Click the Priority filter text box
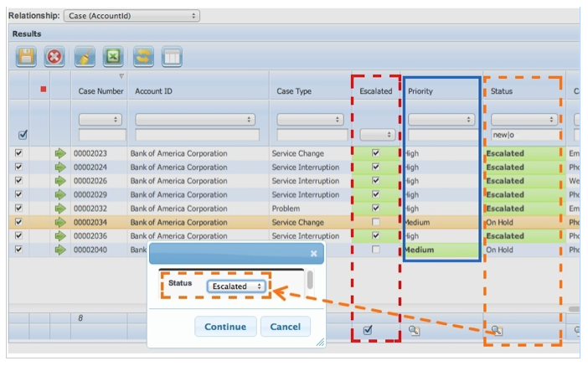Screen dimensions: 588x366 click(x=444, y=135)
